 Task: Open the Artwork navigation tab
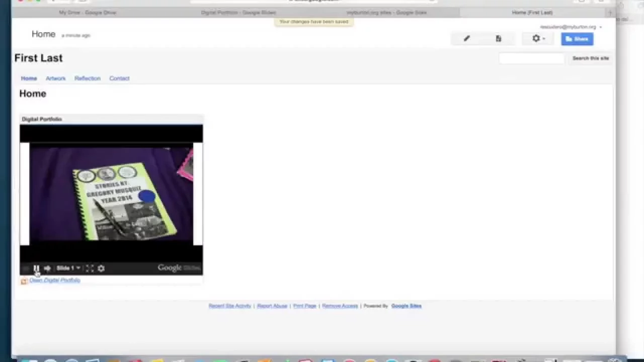[x=56, y=78]
